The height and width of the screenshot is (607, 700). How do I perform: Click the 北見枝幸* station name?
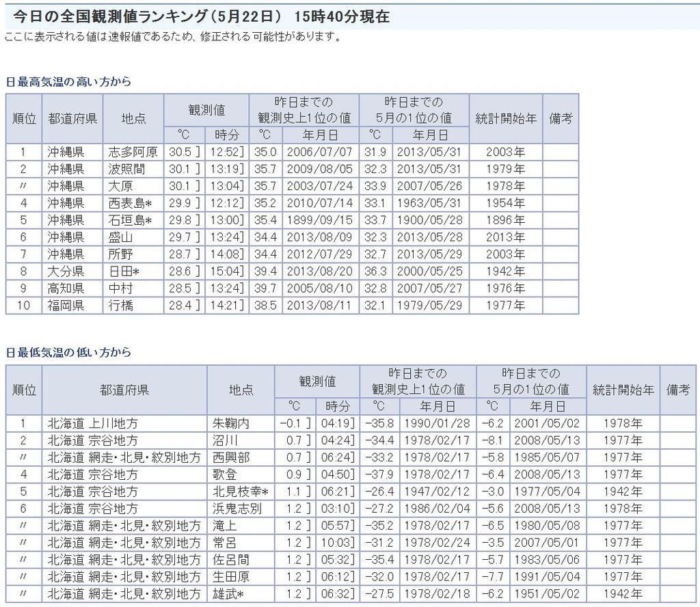(x=240, y=492)
